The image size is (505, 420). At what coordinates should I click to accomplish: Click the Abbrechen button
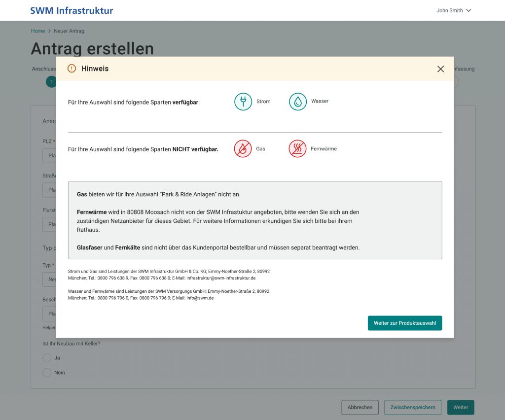tap(360, 408)
